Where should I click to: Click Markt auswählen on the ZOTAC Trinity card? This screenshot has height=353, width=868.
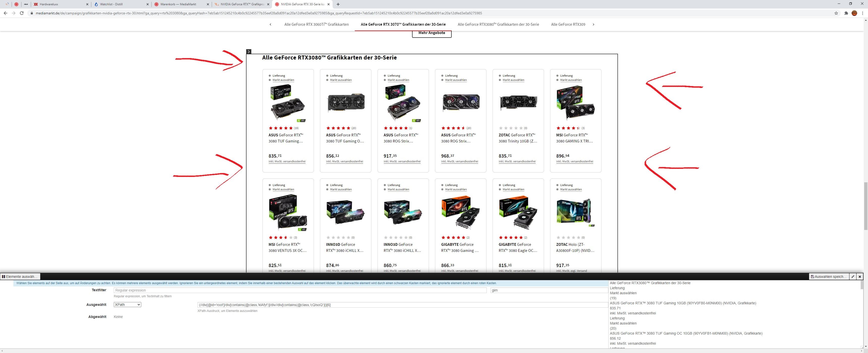click(x=513, y=80)
